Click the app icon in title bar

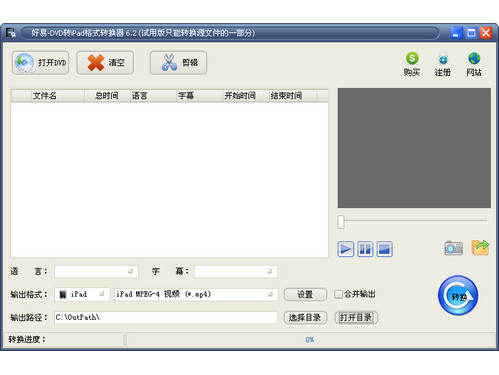[11, 33]
